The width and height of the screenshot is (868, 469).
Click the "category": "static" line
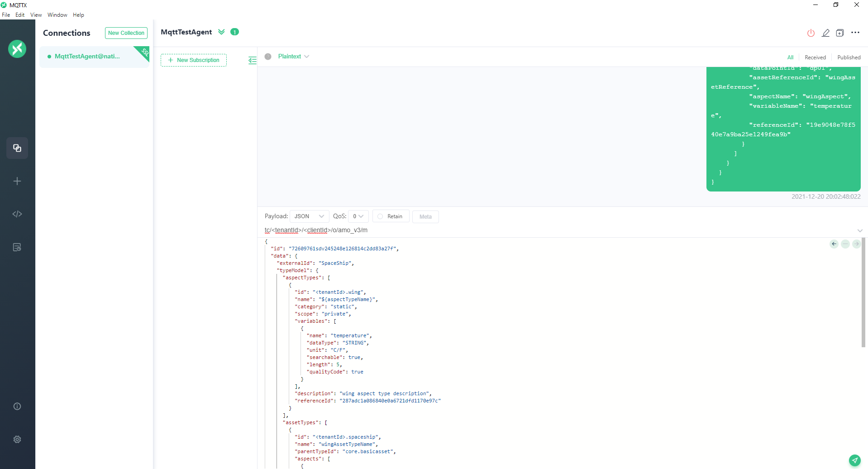click(326, 306)
